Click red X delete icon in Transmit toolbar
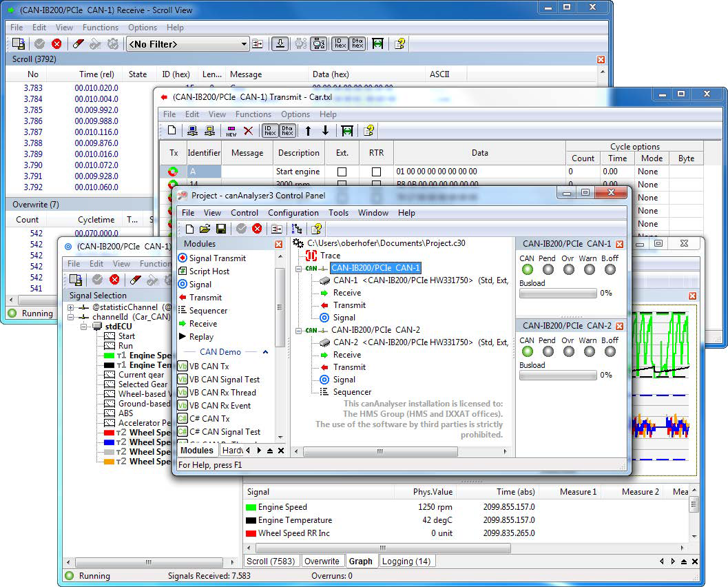The width and height of the screenshot is (728, 587). (x=249, y=131)
